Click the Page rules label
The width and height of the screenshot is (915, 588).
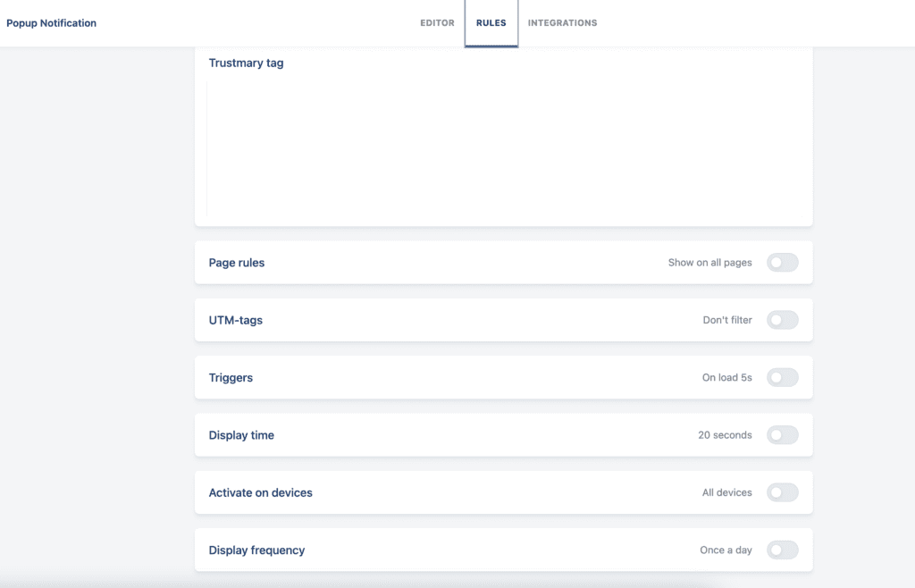pyautogui.click(x=236, y=263)
